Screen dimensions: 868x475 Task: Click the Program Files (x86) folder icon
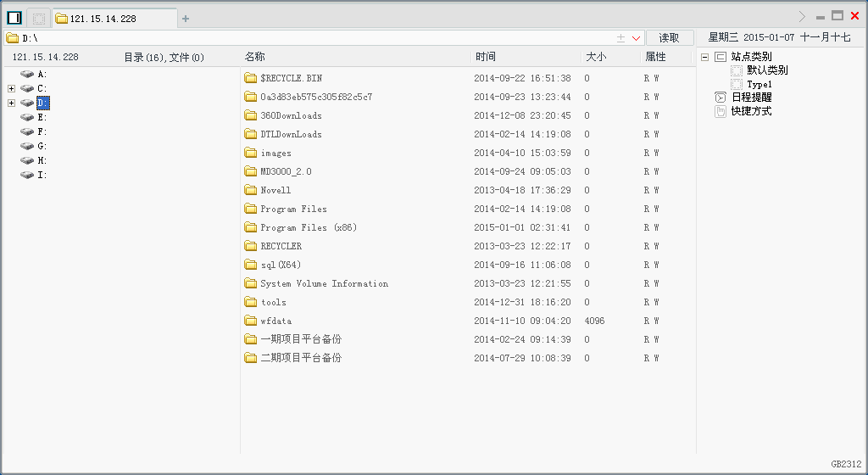coord(251,227)
